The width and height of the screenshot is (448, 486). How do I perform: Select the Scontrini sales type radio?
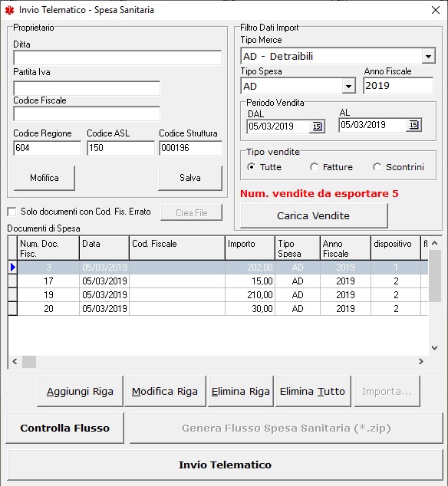coord(377,167)
